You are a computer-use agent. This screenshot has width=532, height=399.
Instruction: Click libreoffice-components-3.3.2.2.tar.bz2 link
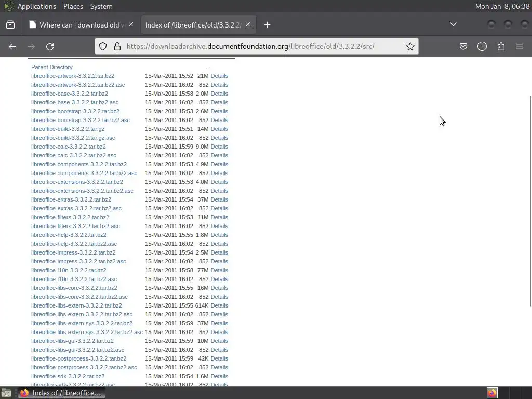tap(79, 164)
